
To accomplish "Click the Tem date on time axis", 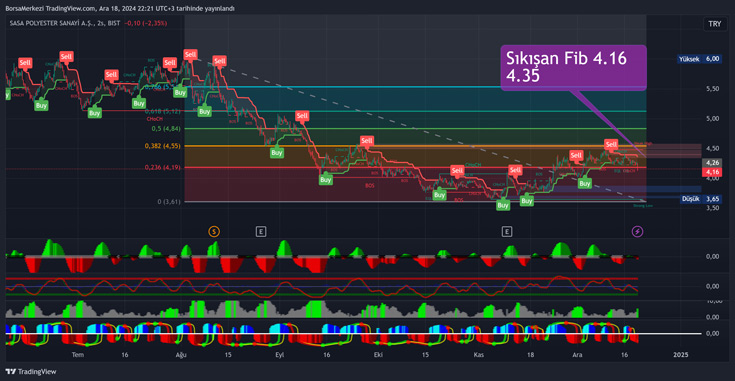I will [78, 355].
